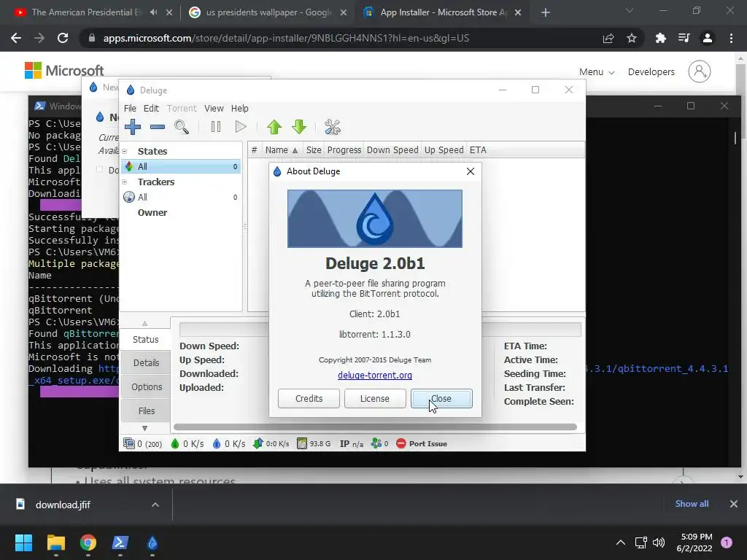
Task: Open File Explorer from the taskbar
Action: (x=56, y=542)
